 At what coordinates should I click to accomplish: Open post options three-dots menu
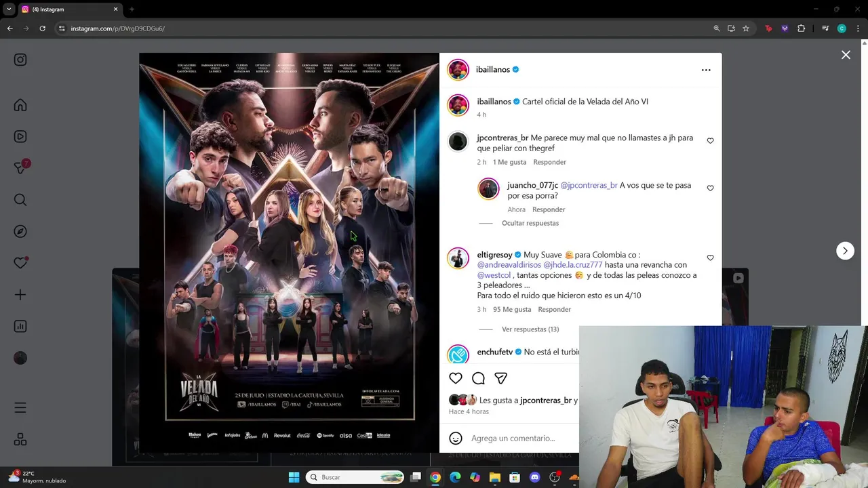pyautogui.click(x=706, y=70)
